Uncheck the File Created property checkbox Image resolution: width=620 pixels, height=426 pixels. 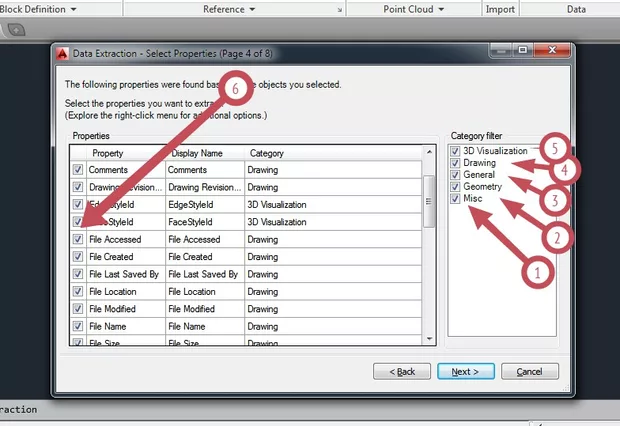pyautogui.click(x=78, y=257)
